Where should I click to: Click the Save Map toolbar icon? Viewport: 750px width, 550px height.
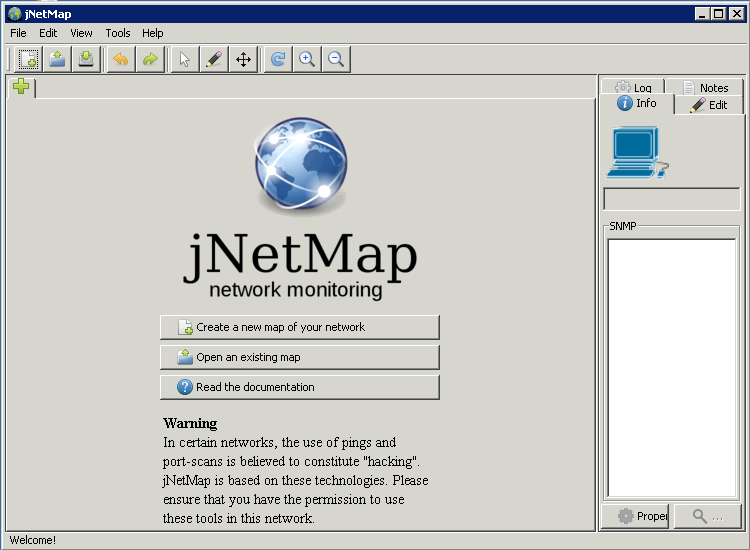click(x=86, y=60)
